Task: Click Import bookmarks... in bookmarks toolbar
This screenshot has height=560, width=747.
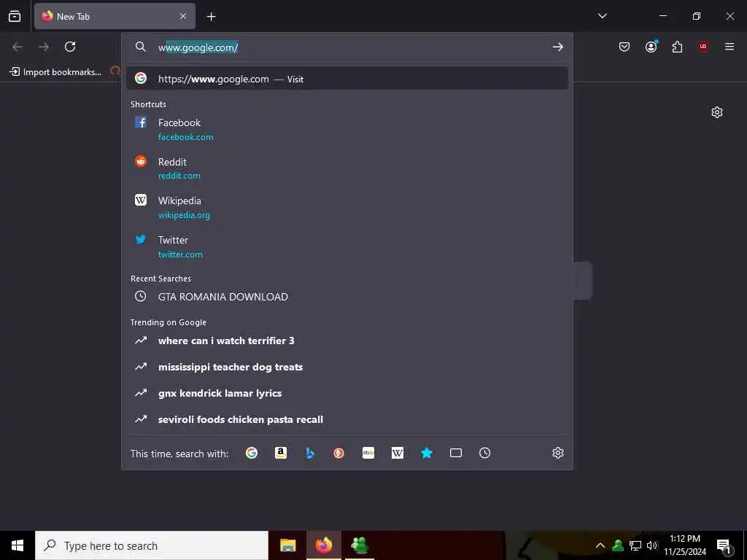Action: [55, 72]
